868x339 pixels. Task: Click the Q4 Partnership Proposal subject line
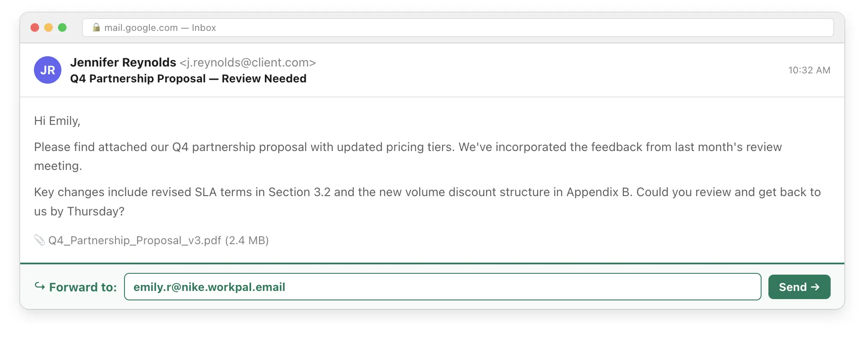point(188,79)
